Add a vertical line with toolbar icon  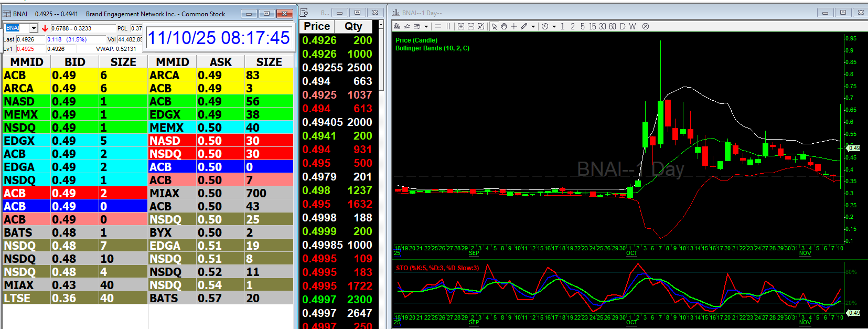pyautogui.click(x=448, y=26)
